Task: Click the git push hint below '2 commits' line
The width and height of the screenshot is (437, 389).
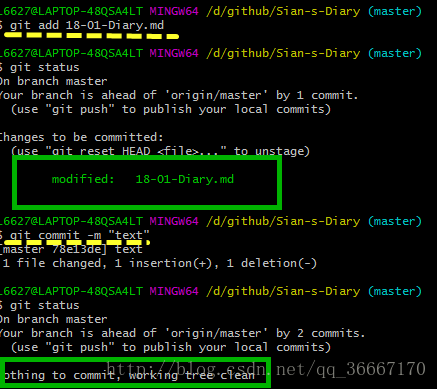Action: 171,347
